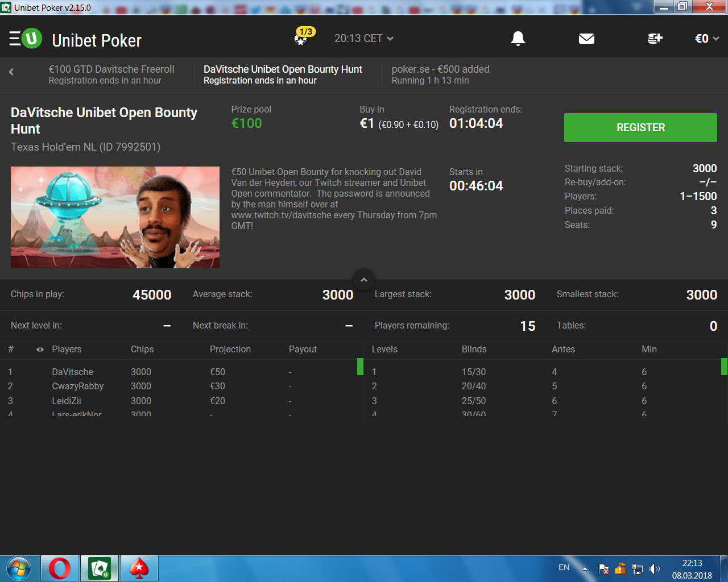
Task: Open PokerStars from the taskbar
Action: [x=139, y=568]
